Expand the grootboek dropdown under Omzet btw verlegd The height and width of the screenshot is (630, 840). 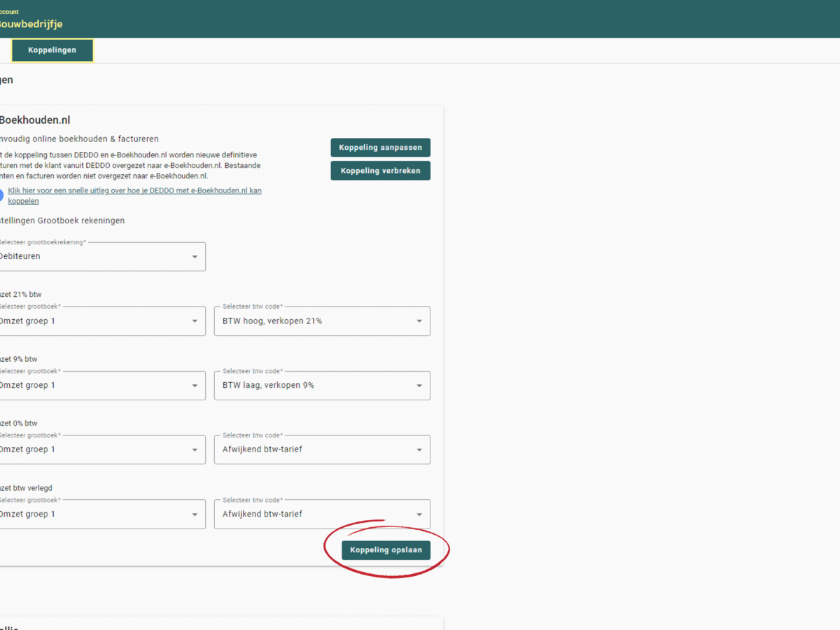195,514
